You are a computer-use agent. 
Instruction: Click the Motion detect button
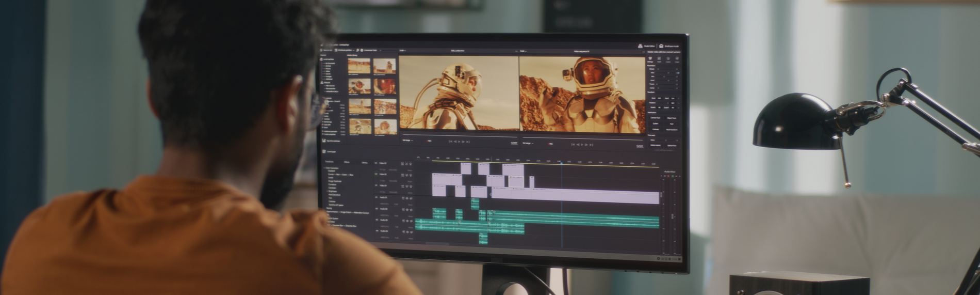coord(656,145)
